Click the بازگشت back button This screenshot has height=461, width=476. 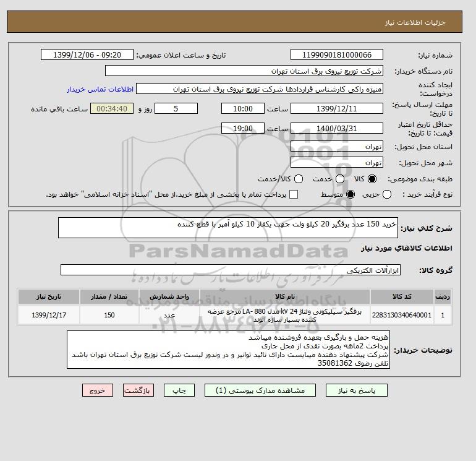138,390
